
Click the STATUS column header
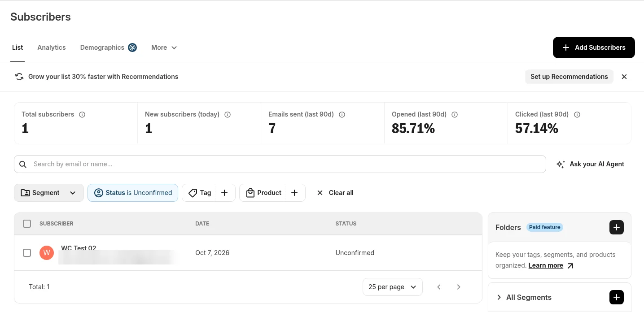tap(346, 224)
